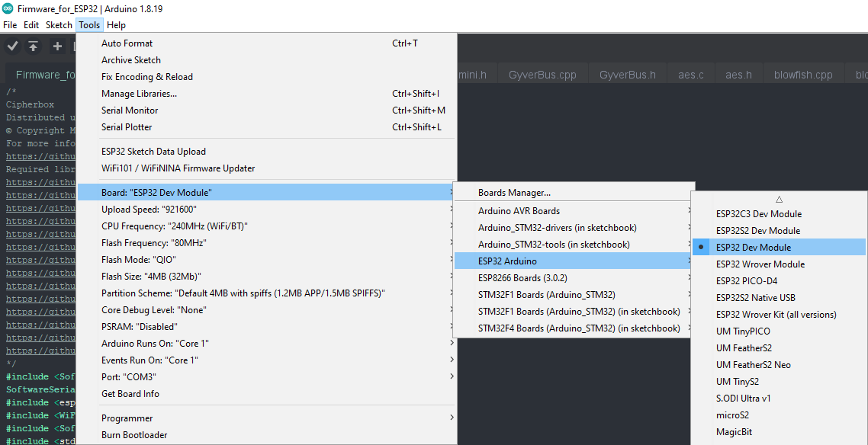Open Core Debug Level "None" submenu
This screenshot has height=445, width=868.
tap(267, 309)
